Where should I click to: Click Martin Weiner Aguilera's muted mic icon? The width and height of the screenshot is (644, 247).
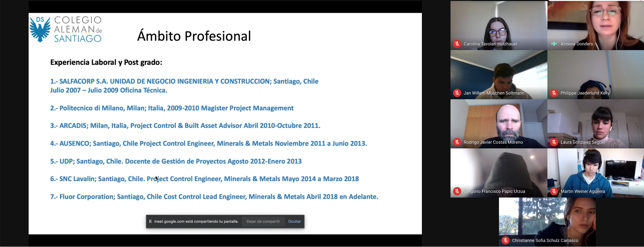[554, 191]
